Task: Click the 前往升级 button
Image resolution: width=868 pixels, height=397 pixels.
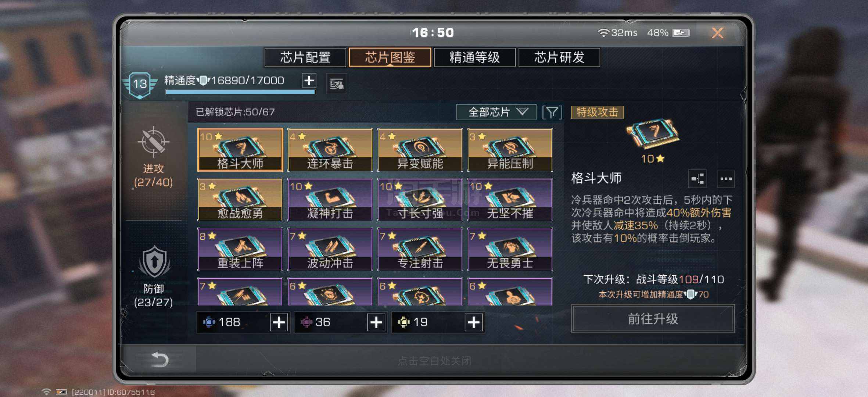Action: 653,319
